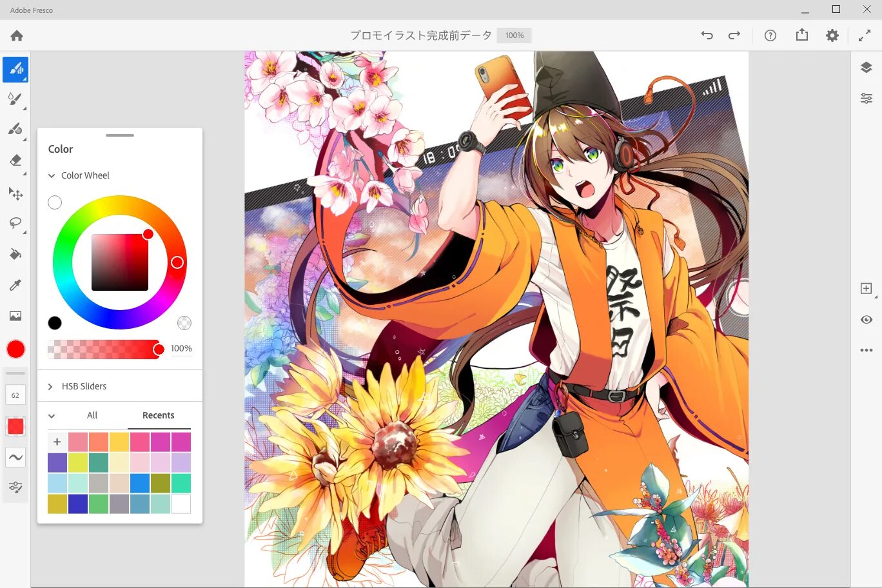The width and height of the screenshot is (882, 588).
Task: Add current color to swatches
Action: tap(57, 442)
